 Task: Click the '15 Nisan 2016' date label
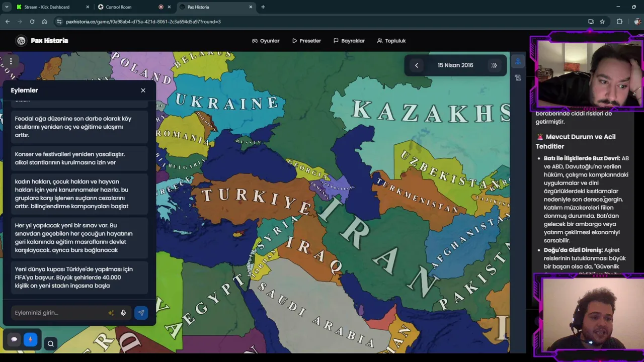click(455, 65)
